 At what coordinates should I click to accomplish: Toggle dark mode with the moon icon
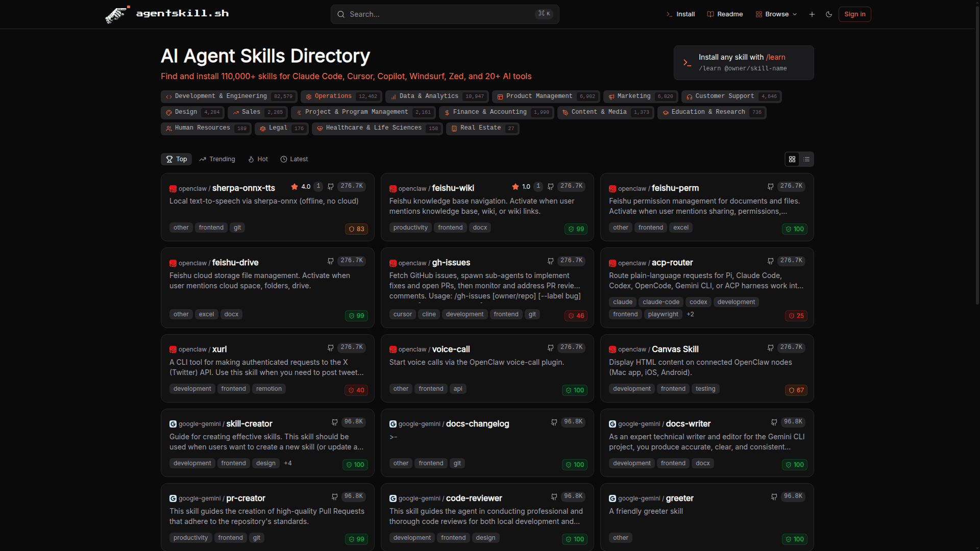coord(829,14)
